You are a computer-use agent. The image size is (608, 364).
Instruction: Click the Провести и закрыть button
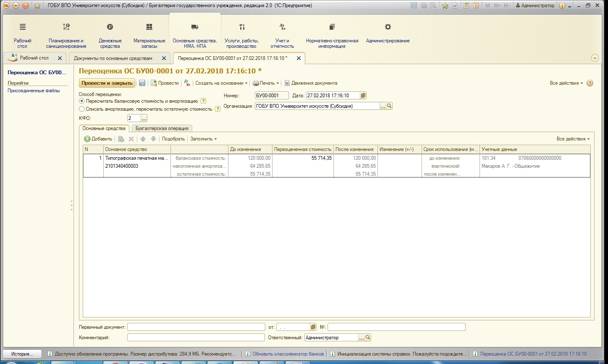pos(107,83)
